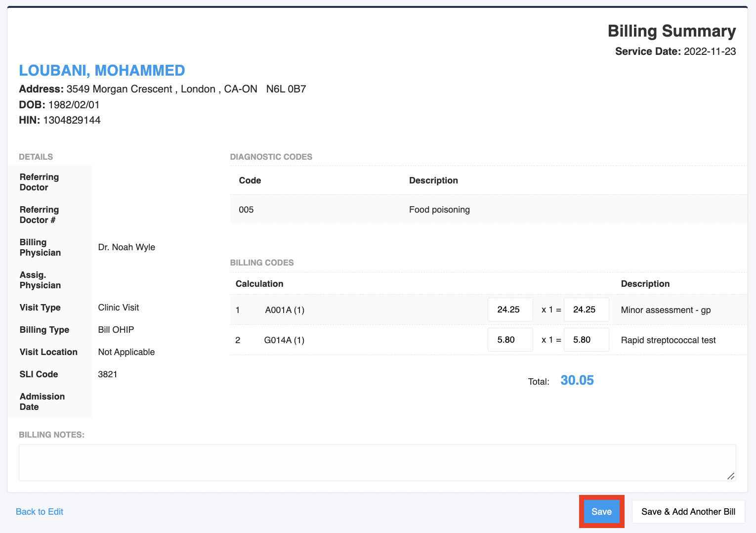Click the Food poisoning description
This screenshot has width=756, height=533.
tap(439, 209)
